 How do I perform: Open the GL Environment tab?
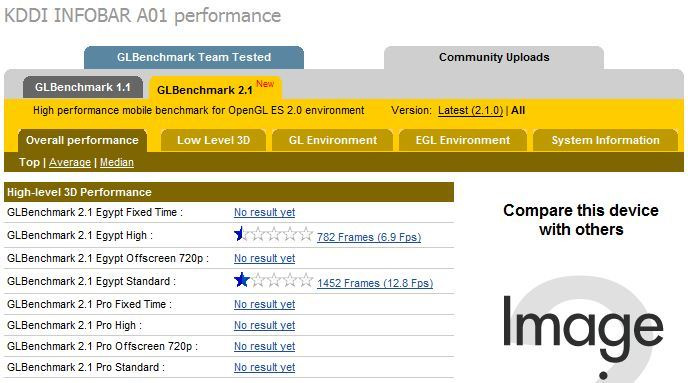coord(333,140)
